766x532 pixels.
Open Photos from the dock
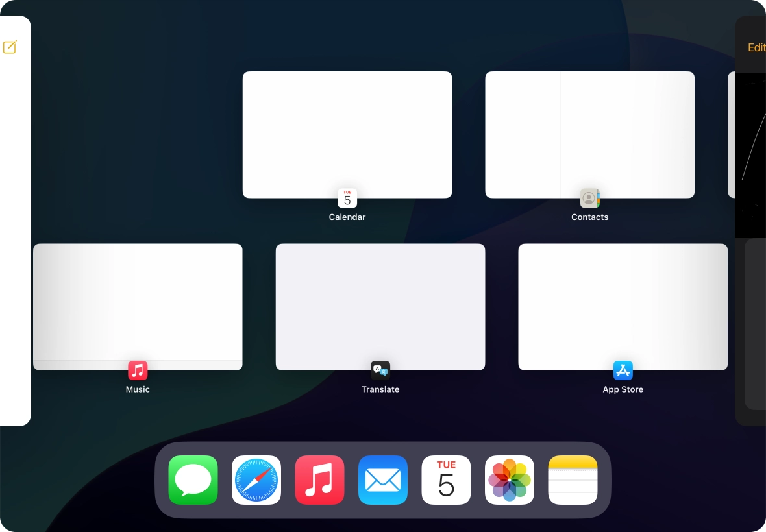click(x=510, y=480)
